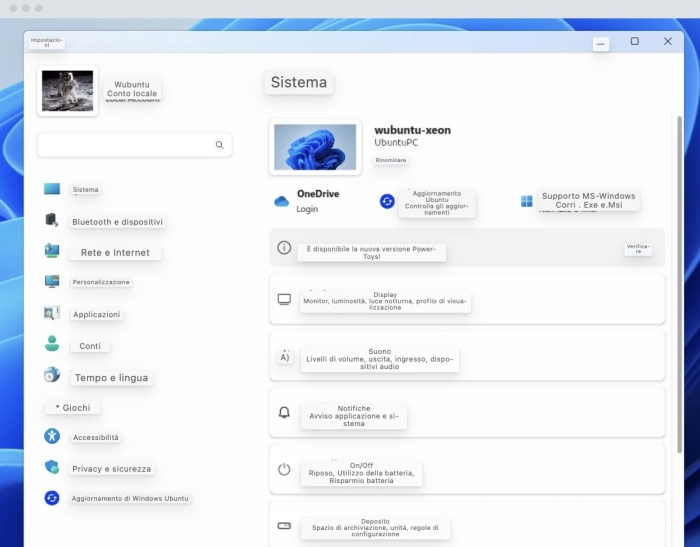Maximize the Impostazioni window
The width and height of the screenshot is (700, 547).
[x=634, y=41]
